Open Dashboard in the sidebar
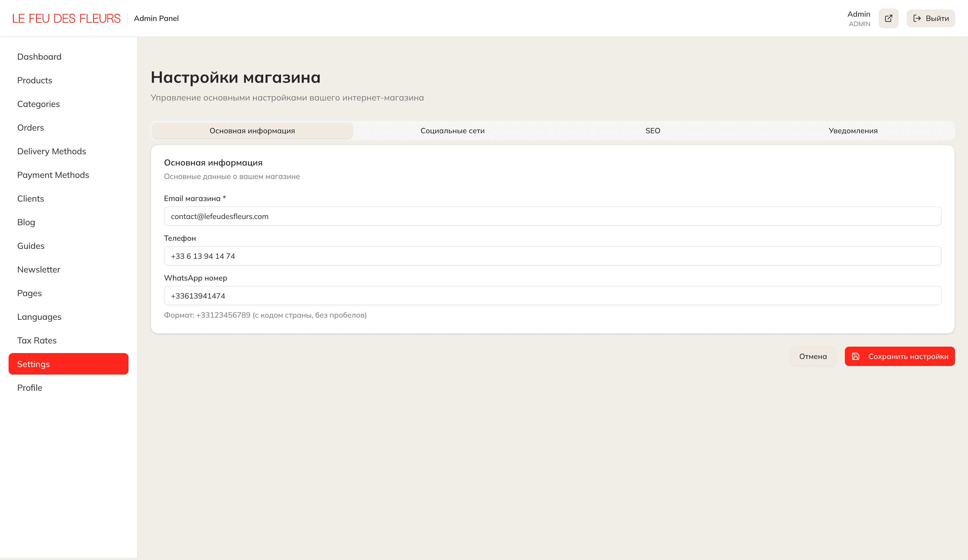This screenshot has width=968, height=560. (x=39, y=57)
